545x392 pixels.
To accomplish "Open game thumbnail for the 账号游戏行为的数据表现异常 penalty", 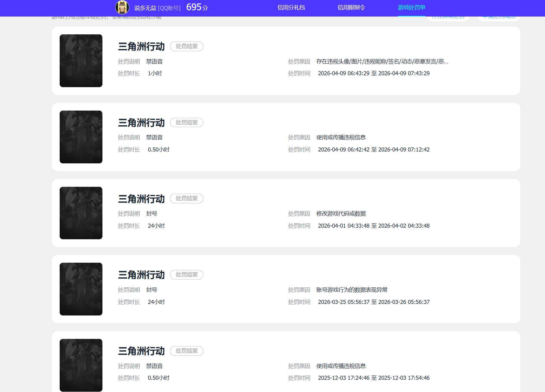I will pos(81,289).
